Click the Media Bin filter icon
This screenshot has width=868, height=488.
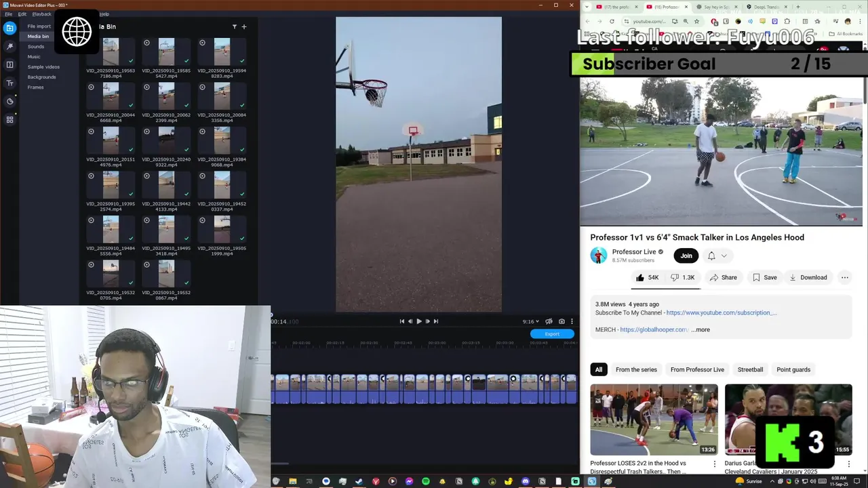235,26
